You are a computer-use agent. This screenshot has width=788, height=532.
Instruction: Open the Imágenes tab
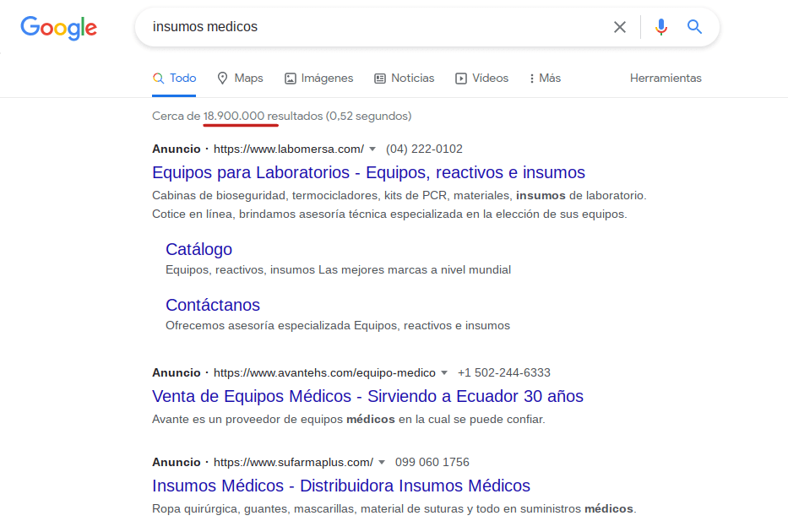tap(318, 79)
